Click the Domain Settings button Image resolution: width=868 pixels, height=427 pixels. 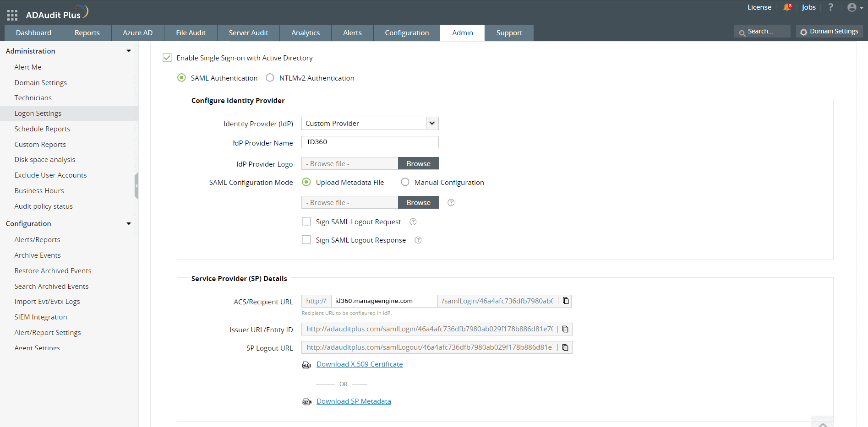coord(830,31)
